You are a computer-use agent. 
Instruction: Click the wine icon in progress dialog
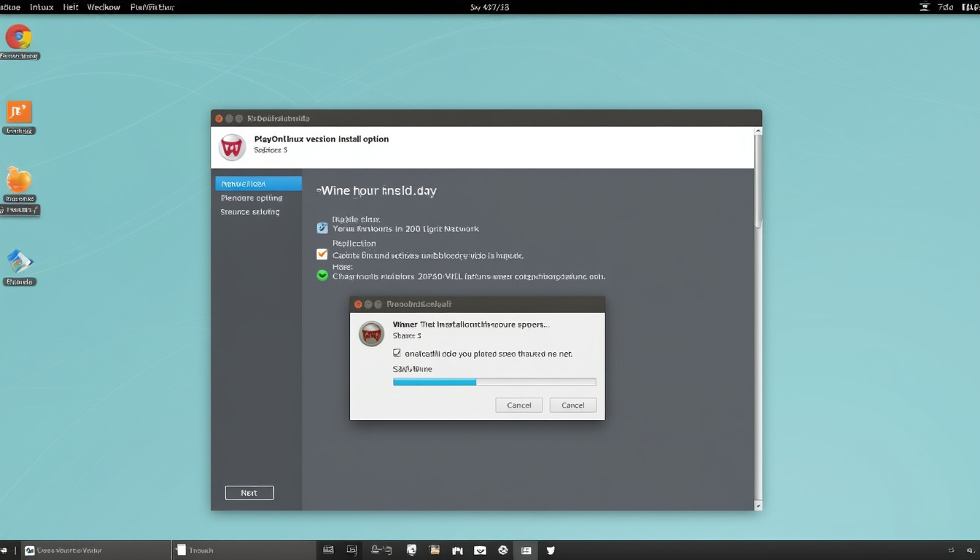click(372, 333)
